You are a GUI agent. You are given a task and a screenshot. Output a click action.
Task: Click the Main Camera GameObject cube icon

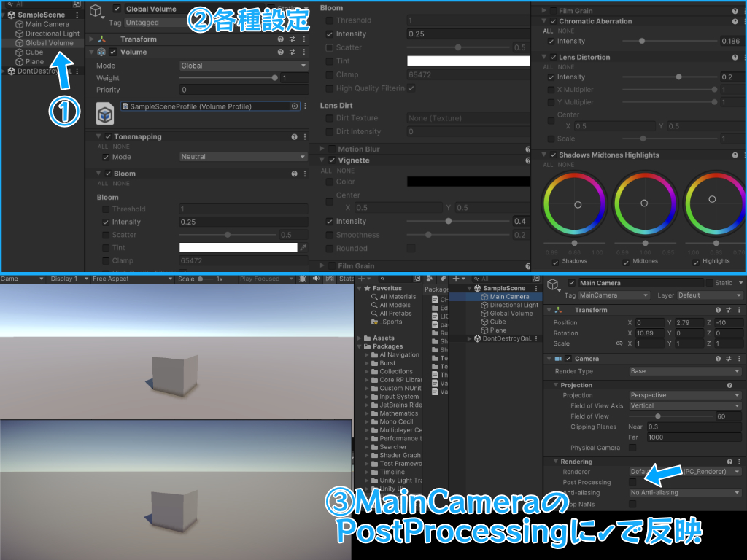pos(553,284)
